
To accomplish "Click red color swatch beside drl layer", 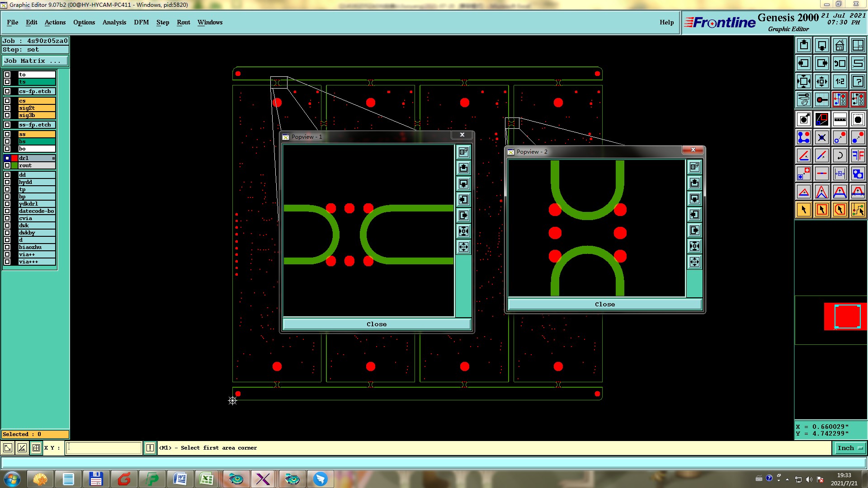I will coord(14,158).
